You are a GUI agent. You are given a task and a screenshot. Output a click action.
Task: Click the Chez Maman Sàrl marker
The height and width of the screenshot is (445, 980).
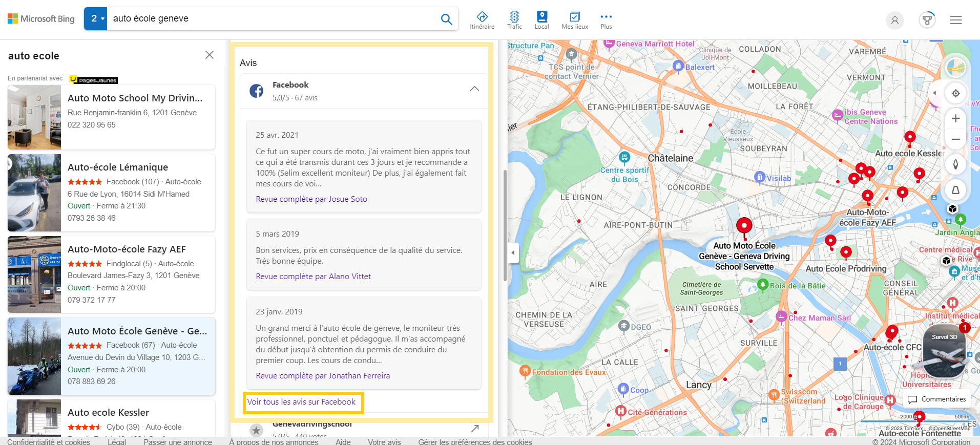(x=781, y=316)
